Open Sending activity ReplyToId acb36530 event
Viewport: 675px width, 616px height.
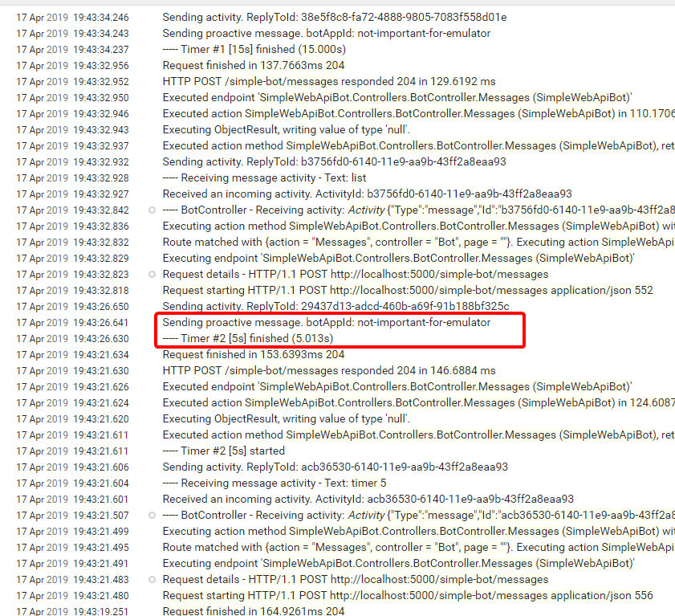pos(335,467)
